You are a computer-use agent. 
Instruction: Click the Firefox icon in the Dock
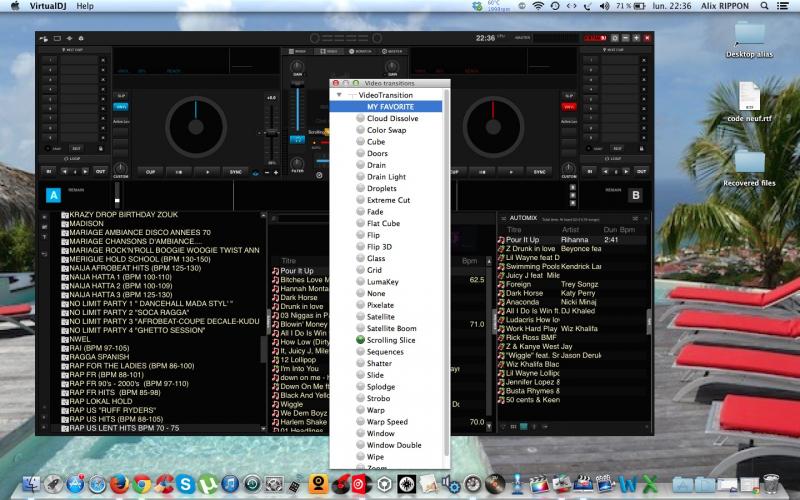pyautogui.click(x=120, y=485)
